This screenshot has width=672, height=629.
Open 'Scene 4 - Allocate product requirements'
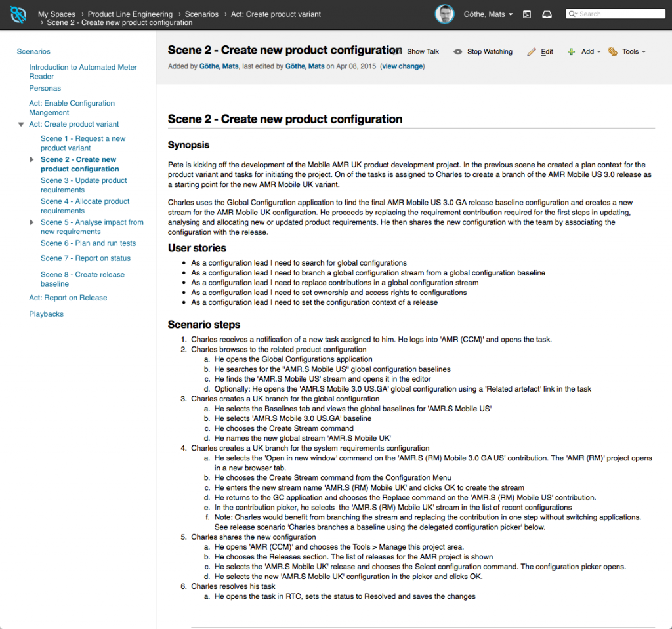coord(85,207)
